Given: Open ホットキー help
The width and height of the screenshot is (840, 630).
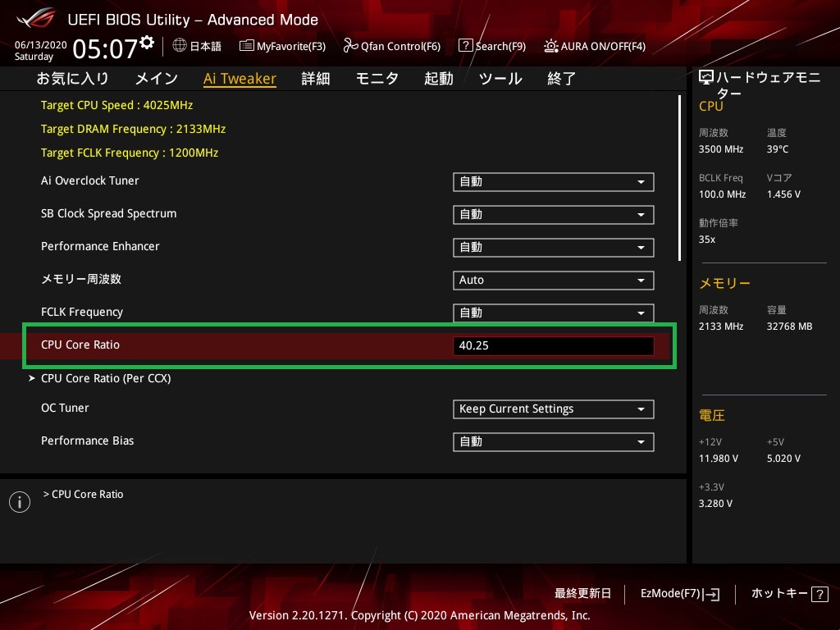Looking at the screenshot, I should [x=790, y=594].
